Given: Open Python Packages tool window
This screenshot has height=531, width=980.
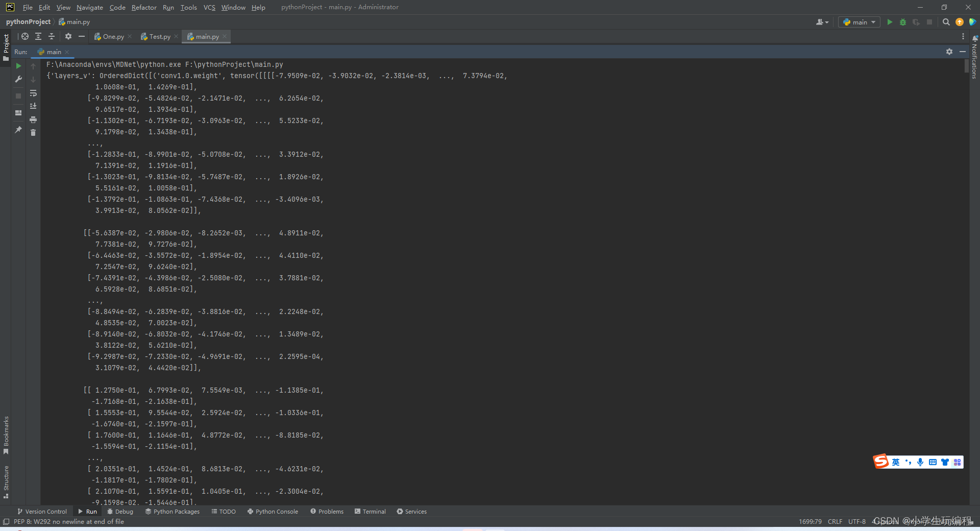Looking at the screenshot, I should 173,511.
